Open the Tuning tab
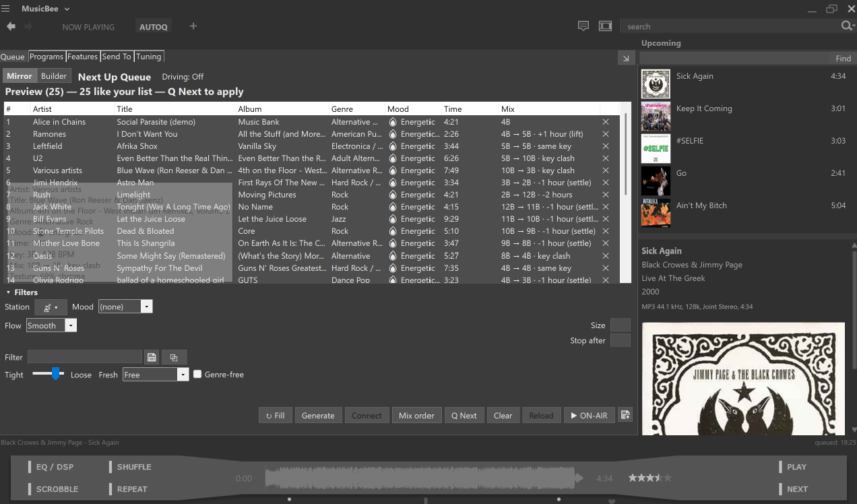The image size is (857, 504). [148, 57]
